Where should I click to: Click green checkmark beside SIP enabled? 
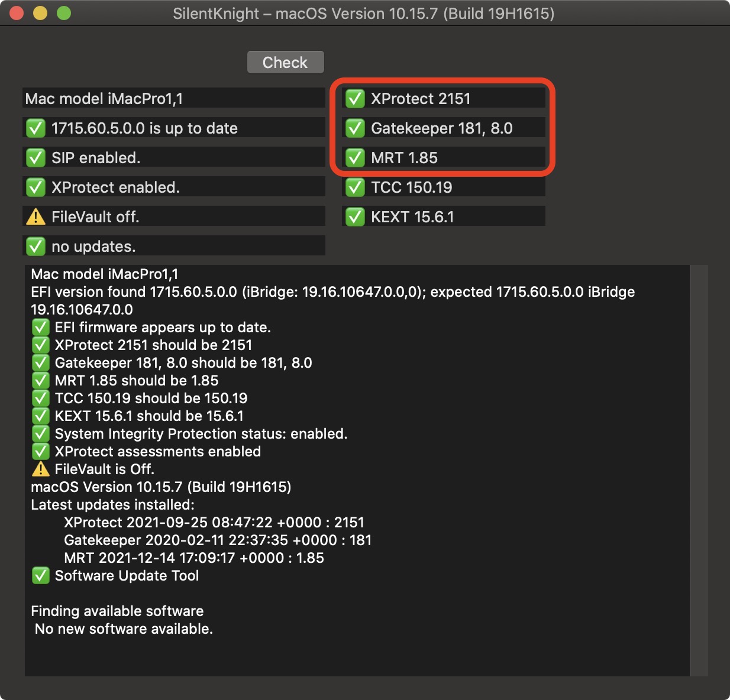[35, 158]
